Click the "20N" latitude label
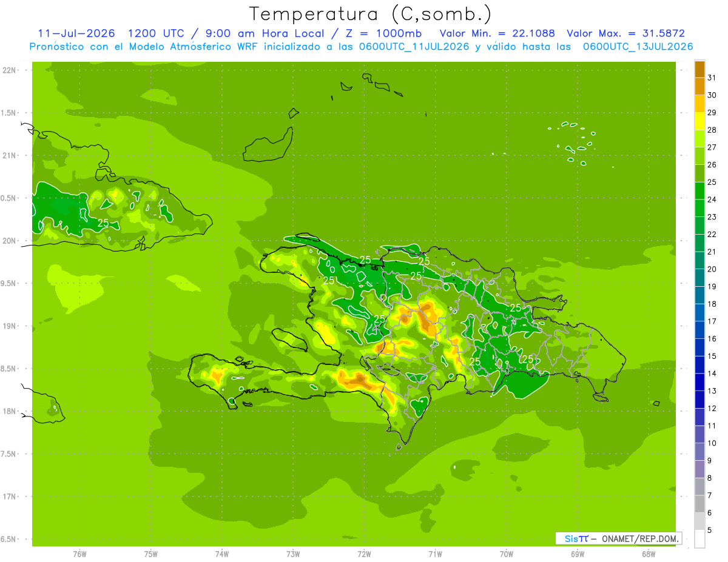The height and width of the screenshot is (562, 728). (10, 241)
